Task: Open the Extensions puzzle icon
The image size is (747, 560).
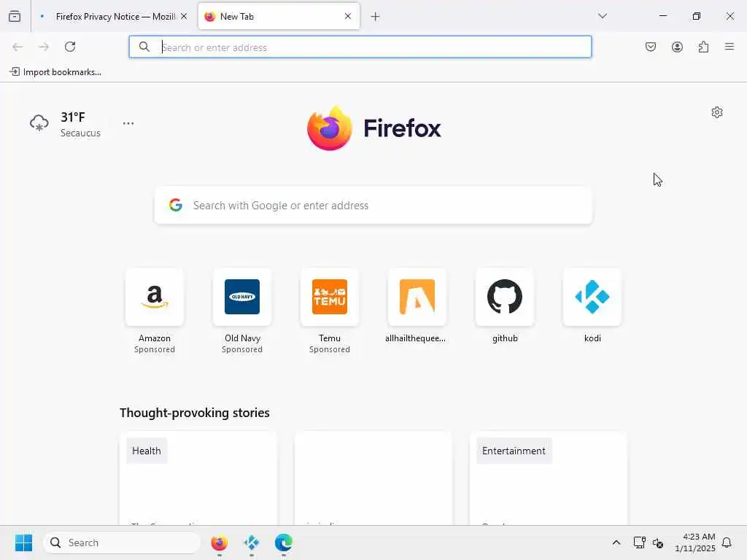Action: point(703,47)
